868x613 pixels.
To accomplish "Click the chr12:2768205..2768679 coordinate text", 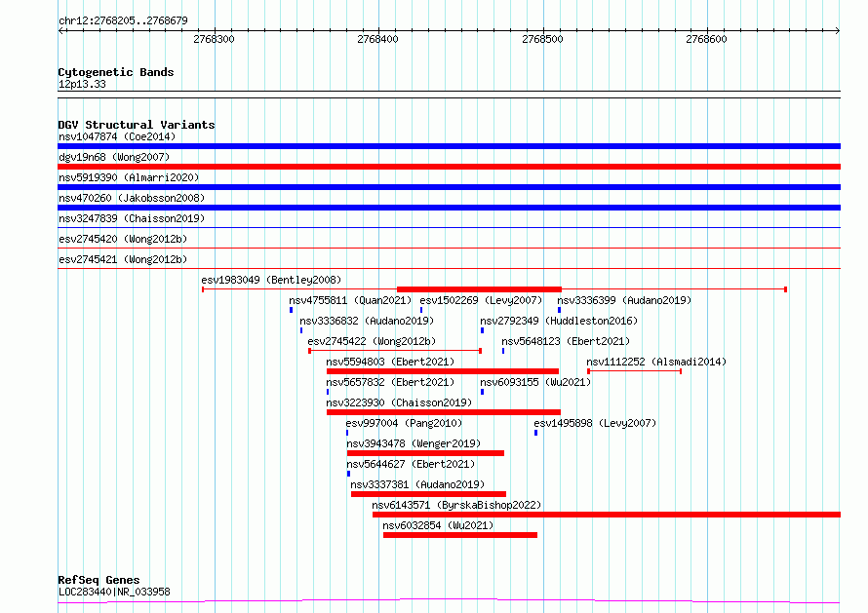I will (123, 21).
